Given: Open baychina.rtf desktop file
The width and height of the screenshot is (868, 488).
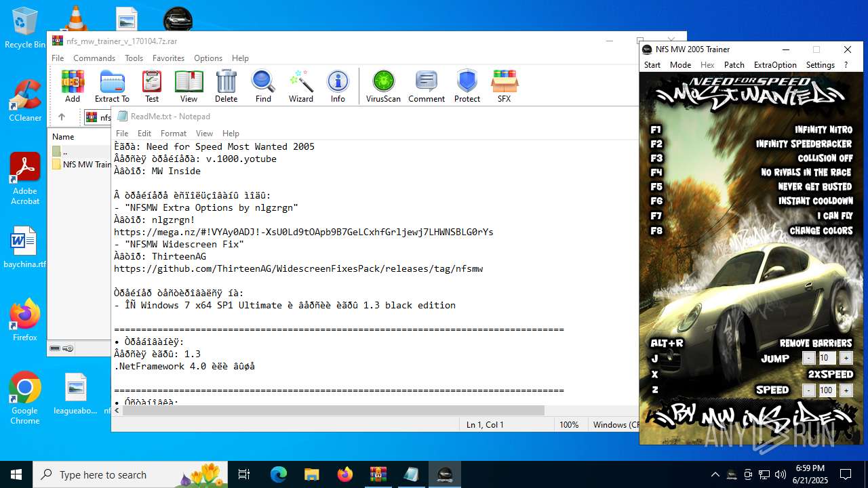Looking at the screenshot, I should 25,247.
